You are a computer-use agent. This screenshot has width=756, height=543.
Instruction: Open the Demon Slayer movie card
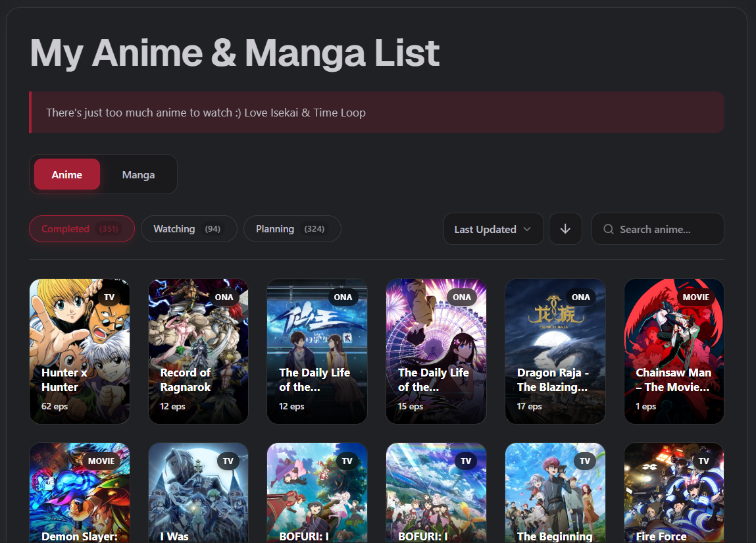pos(80,493)
